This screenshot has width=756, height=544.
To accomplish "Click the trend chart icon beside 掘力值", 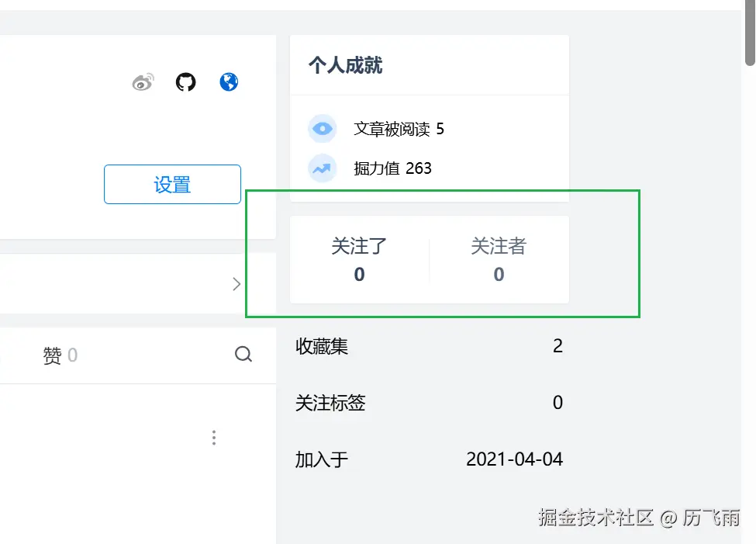I will tap(323, 168).
